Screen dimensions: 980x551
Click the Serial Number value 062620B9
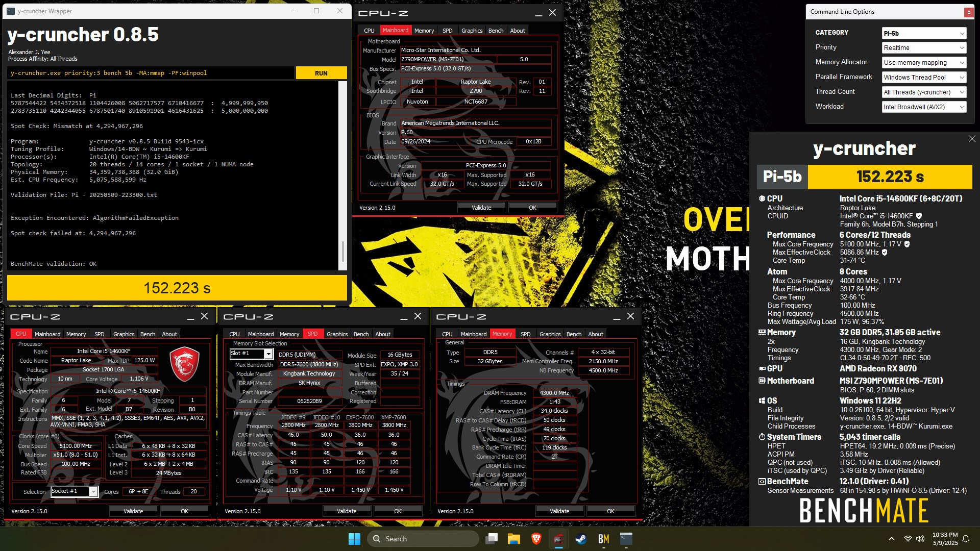(x=309, y=401)
